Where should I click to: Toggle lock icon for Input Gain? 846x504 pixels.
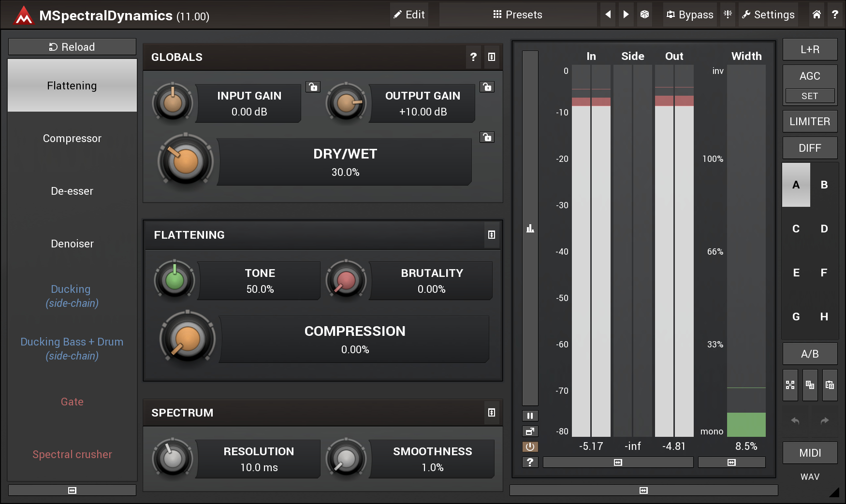[313, 87]
